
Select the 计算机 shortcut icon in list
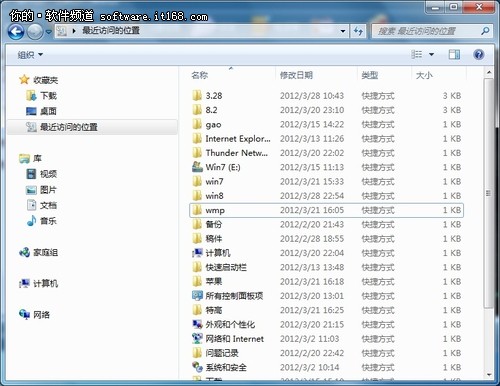(x=197, y=253)
